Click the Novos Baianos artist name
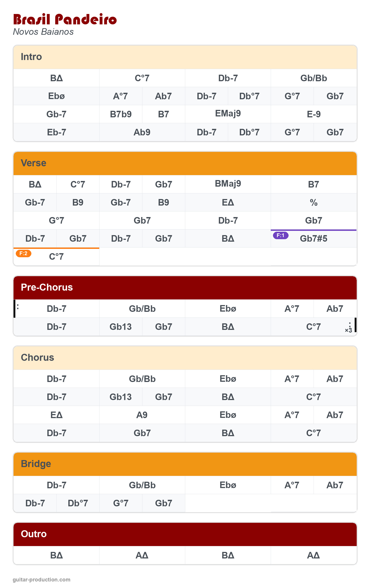 click(x=43, y=32)
